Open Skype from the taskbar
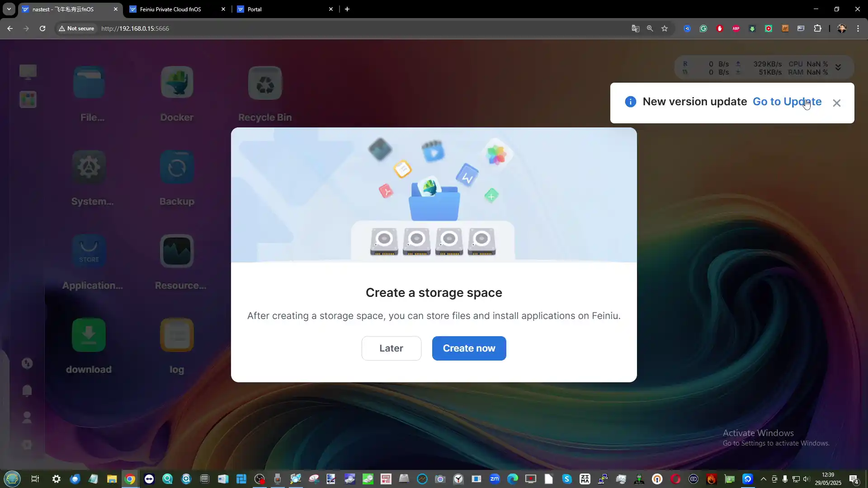Image resolution: width=868 pixels, height=488 pixels. pos(567,479)
